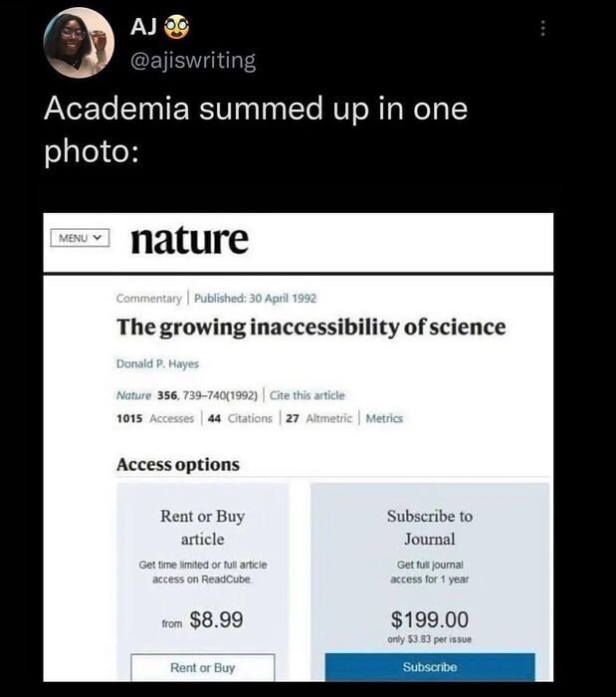Open the Commentary category link
This screenshot has height=697, width=616.
click(x=149, y=298)
